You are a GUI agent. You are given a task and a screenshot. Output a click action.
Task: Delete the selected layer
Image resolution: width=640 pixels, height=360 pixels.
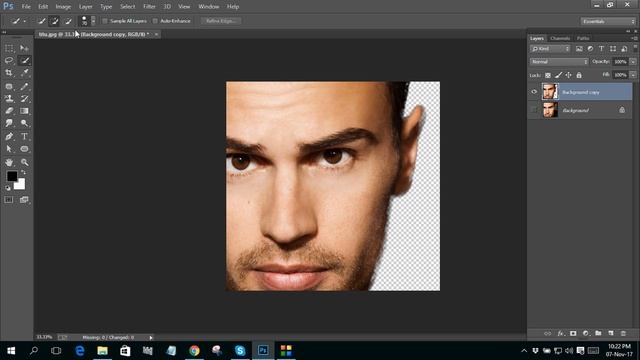point(623,333)
